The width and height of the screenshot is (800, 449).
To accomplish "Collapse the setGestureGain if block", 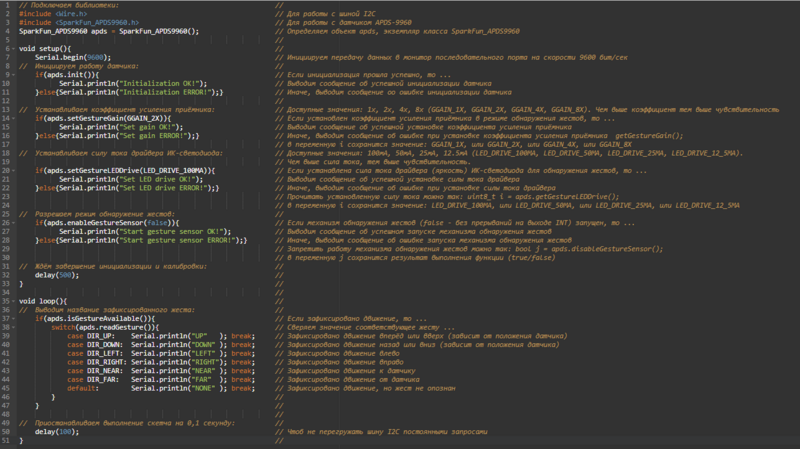I will (13, 118).
